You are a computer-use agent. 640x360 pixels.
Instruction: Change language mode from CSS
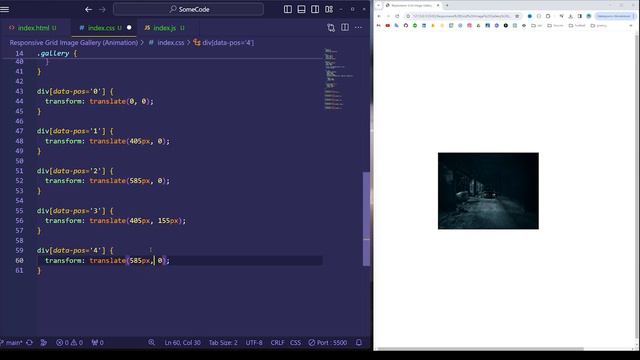click(296, 342)
